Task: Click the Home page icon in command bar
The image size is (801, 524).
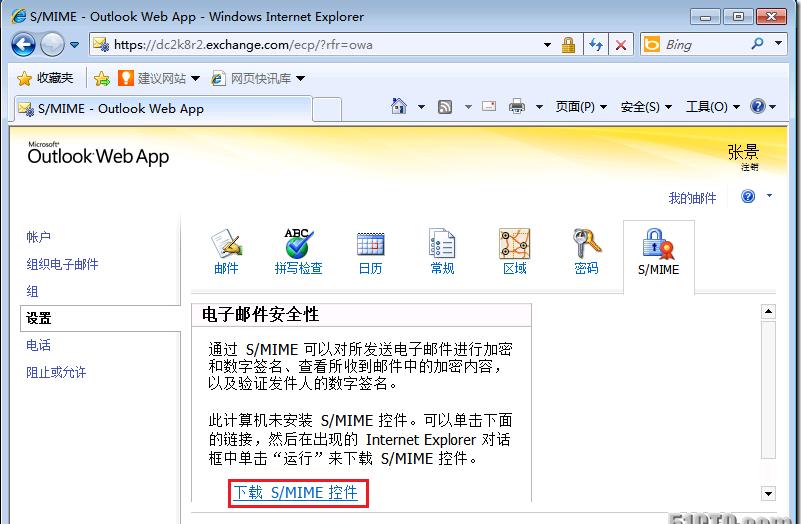Action: (399, 106)
